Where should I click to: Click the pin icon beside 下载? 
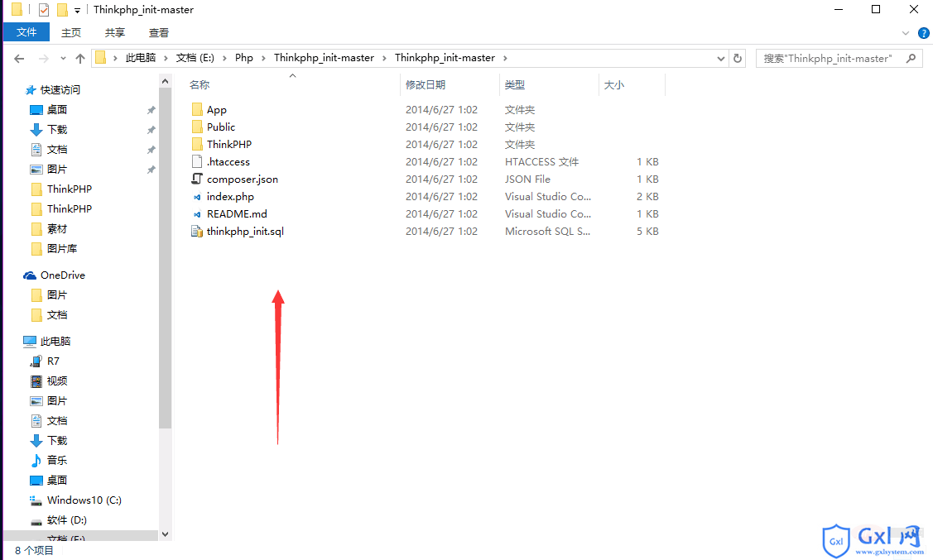pos(151,130)
